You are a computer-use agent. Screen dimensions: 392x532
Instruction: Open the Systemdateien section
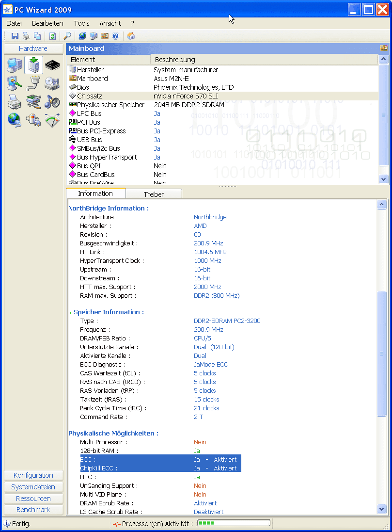(33, 487)
